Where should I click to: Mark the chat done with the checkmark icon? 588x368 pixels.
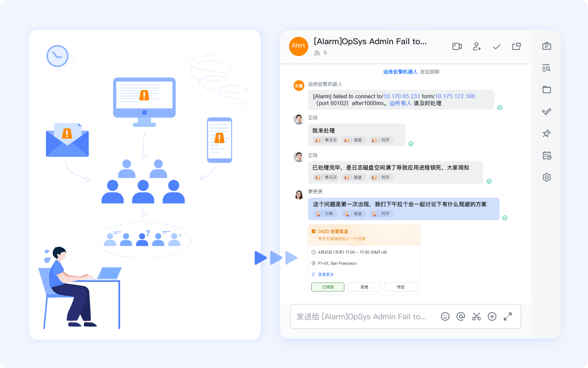coord(496,47)
